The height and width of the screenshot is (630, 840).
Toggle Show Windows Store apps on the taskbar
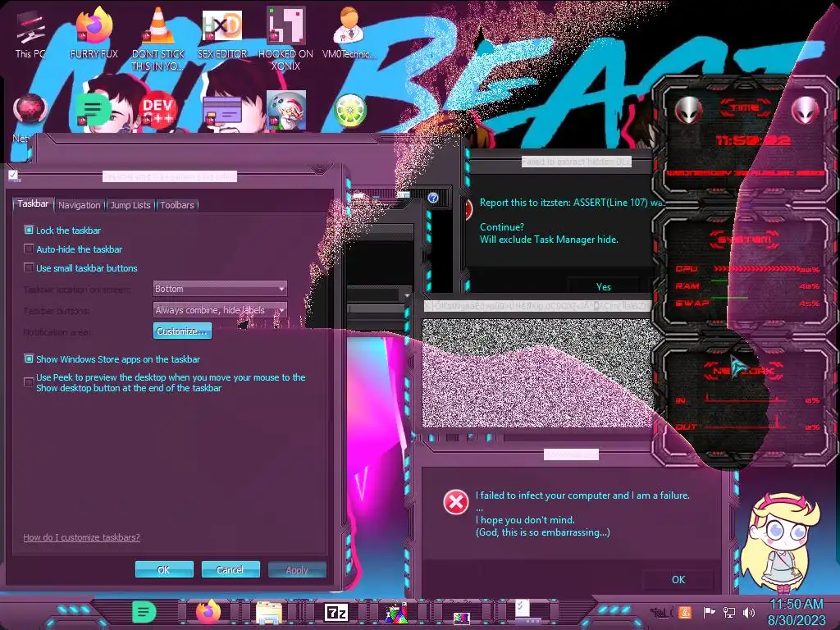pyautogui.click(x=29, y=359)
